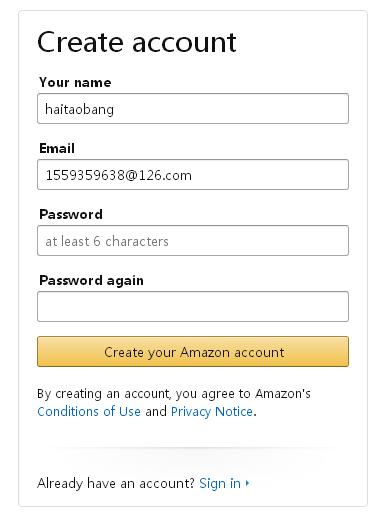The width and height of the screenshot is (376, 513).
Task: Click the Password again label
Action: (x=91, y=281)
